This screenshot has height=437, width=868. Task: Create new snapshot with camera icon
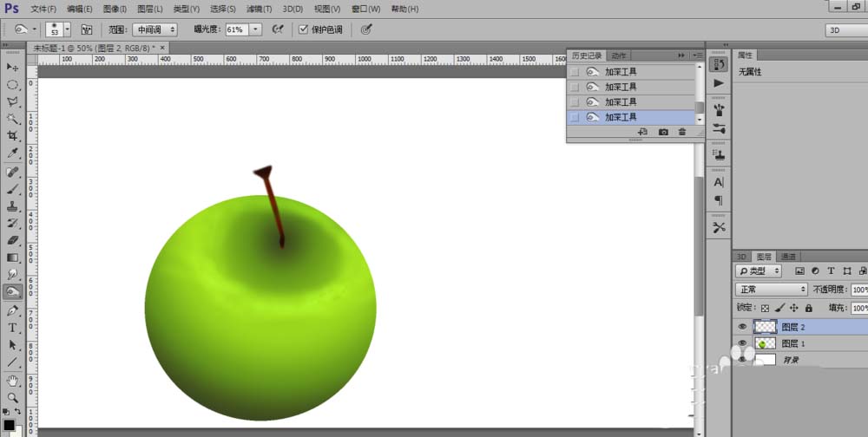tap(663, 132)
